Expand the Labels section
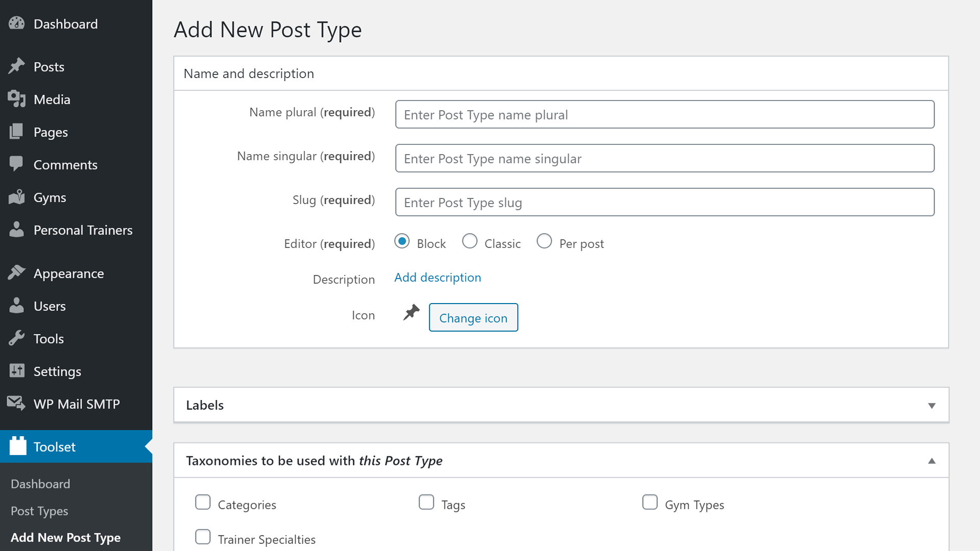The width and height of the screenshot is (980, 551). (932, 405)
